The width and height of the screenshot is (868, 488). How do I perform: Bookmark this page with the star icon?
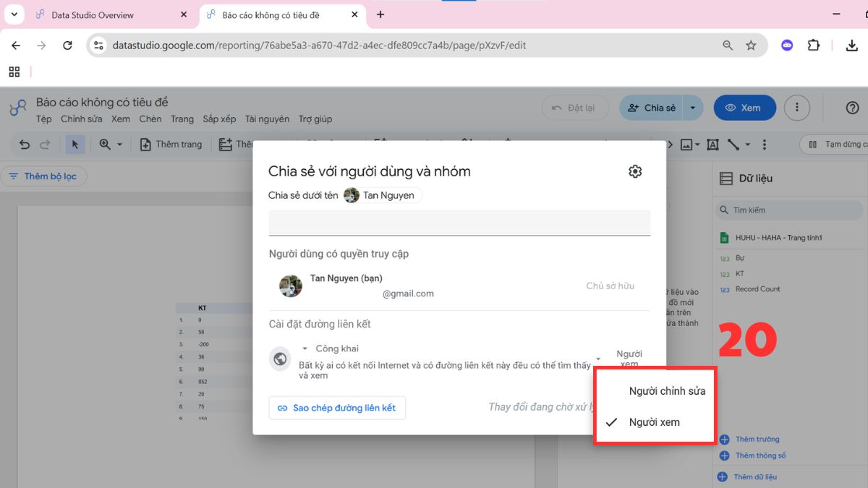pyautogui.click(x=751, y=46)
